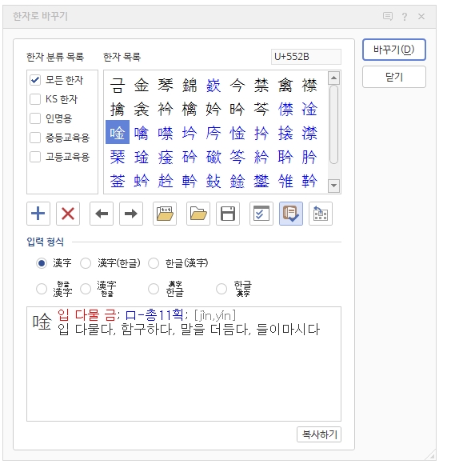Click the hanja list scroll down arrow
Screen dimensions: 455x476
click(334, 185)
